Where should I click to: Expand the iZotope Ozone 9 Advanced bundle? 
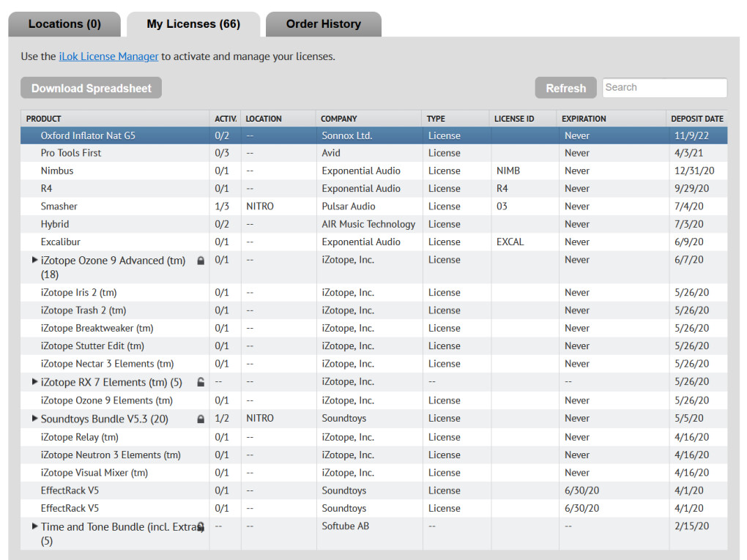pos(34,260)
